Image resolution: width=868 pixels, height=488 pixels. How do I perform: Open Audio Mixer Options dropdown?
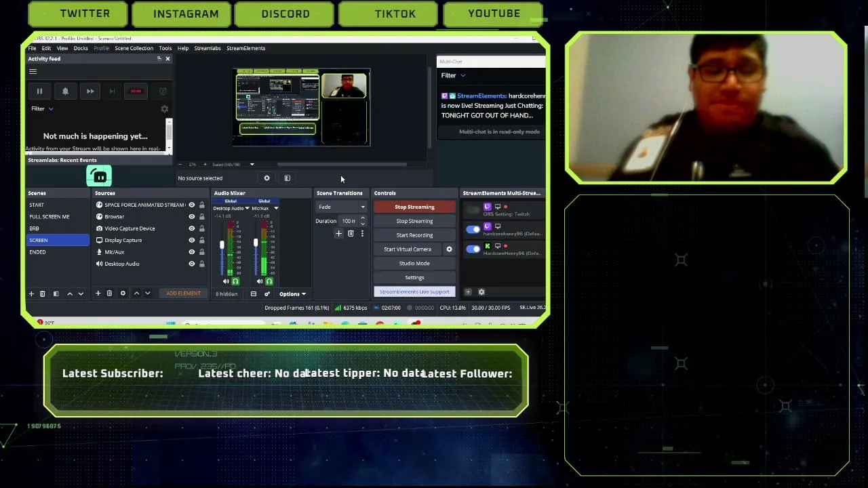tap(292, 294)
